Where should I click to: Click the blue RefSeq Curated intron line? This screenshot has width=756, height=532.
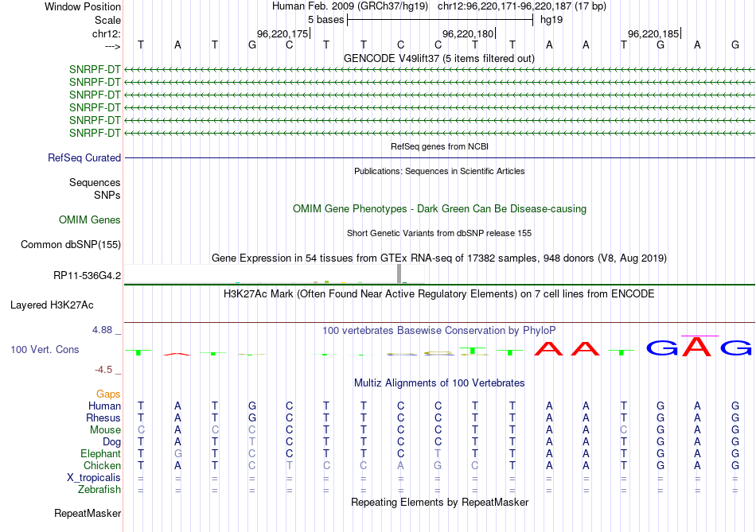439,157
